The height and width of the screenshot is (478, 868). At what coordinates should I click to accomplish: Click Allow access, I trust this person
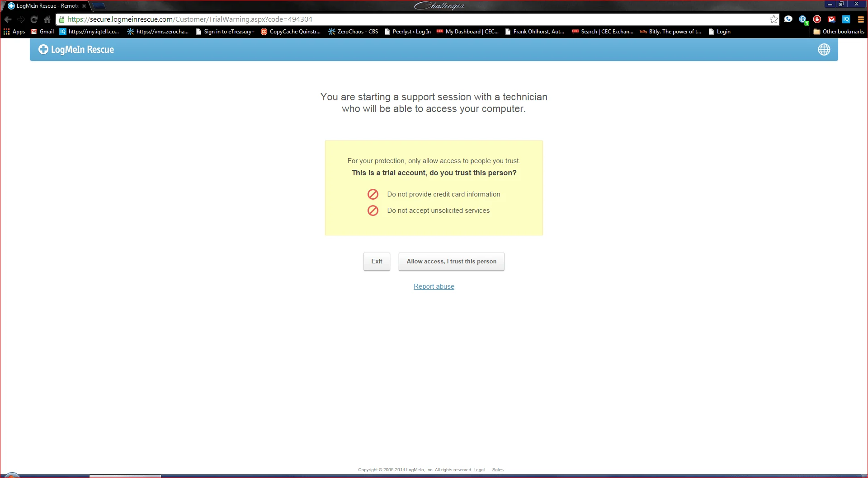click(x=451, y=262)
